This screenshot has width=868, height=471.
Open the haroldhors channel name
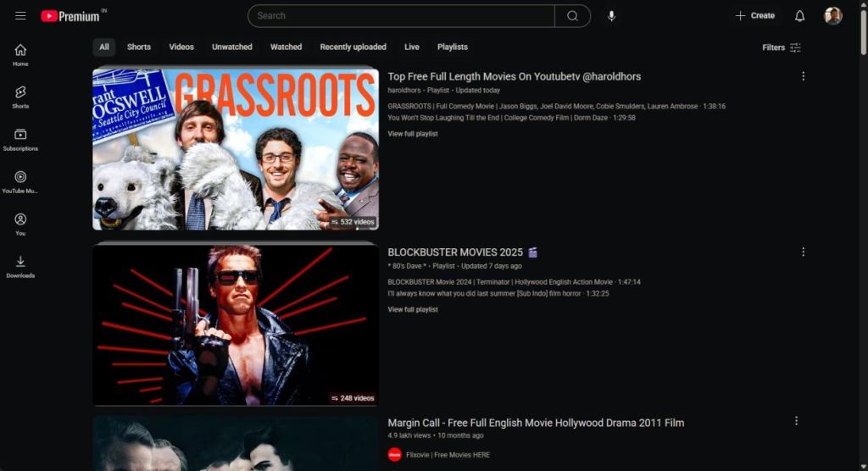pyautogui.click(x=404, y=90)
